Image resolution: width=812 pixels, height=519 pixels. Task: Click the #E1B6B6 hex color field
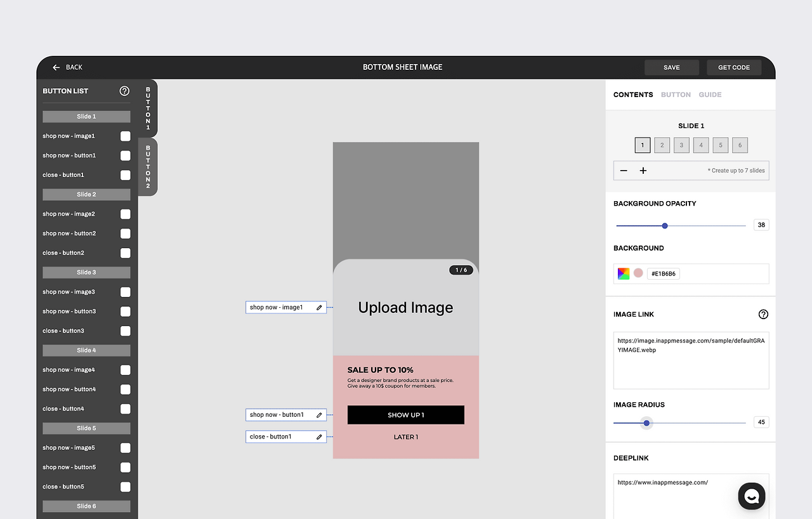click(x=664, y=274)
